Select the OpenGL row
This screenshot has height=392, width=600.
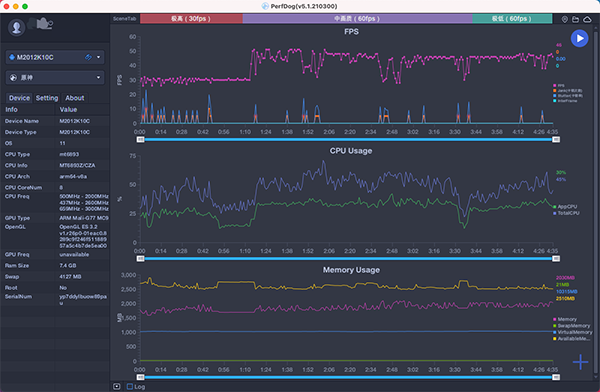[55, 236]
